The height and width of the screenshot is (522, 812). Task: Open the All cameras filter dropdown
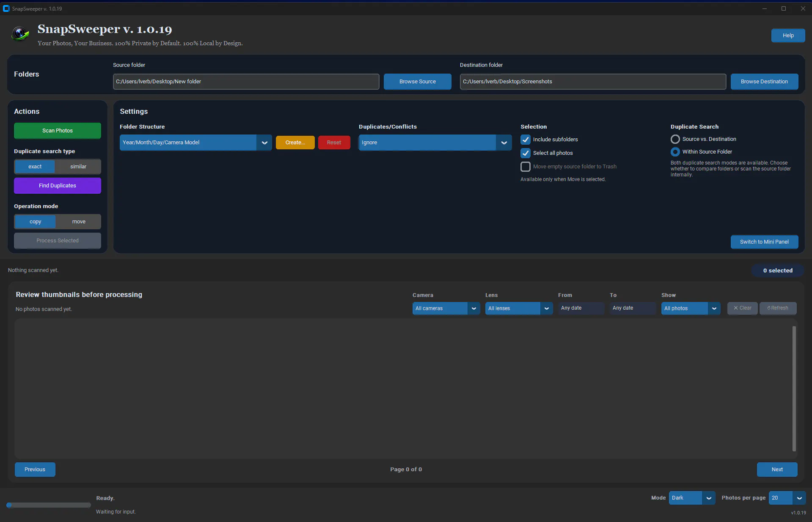coord(446,308)
